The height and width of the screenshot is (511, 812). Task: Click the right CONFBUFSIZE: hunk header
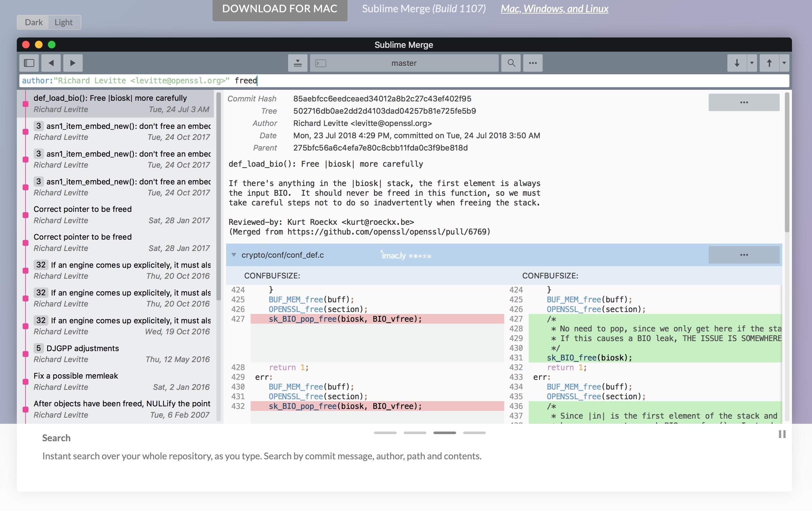(x=550, y=276)
